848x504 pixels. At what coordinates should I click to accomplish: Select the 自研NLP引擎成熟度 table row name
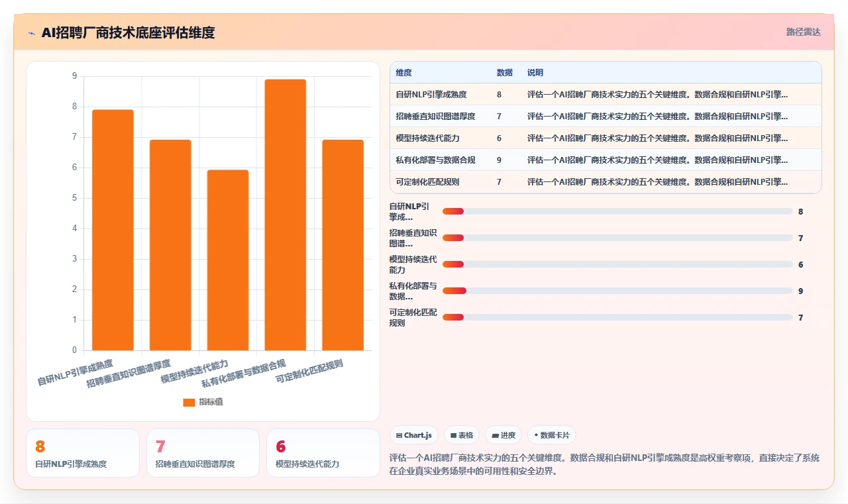(x=431, y=95)
